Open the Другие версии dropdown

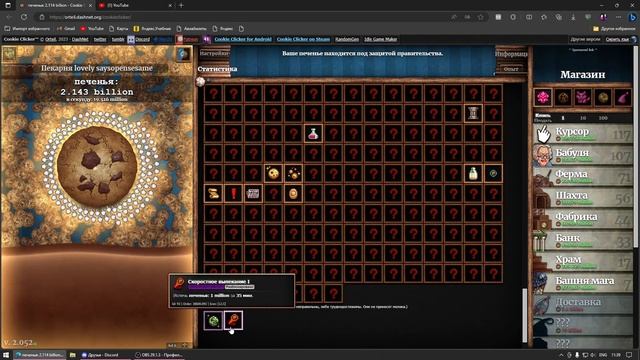pos(585,39)
